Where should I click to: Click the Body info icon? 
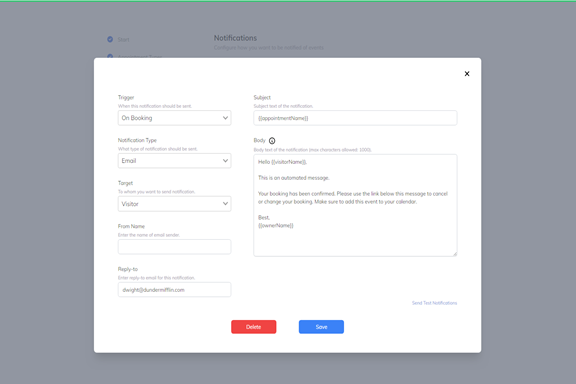(272, 141)
